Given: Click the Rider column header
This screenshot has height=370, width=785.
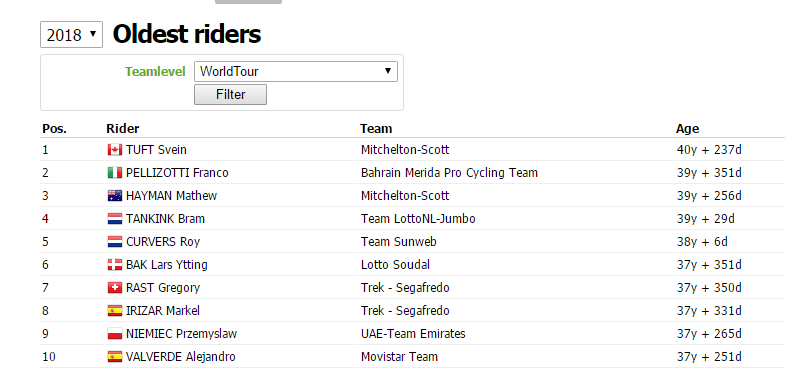Looking at the screenshot, I should point(123,129).
